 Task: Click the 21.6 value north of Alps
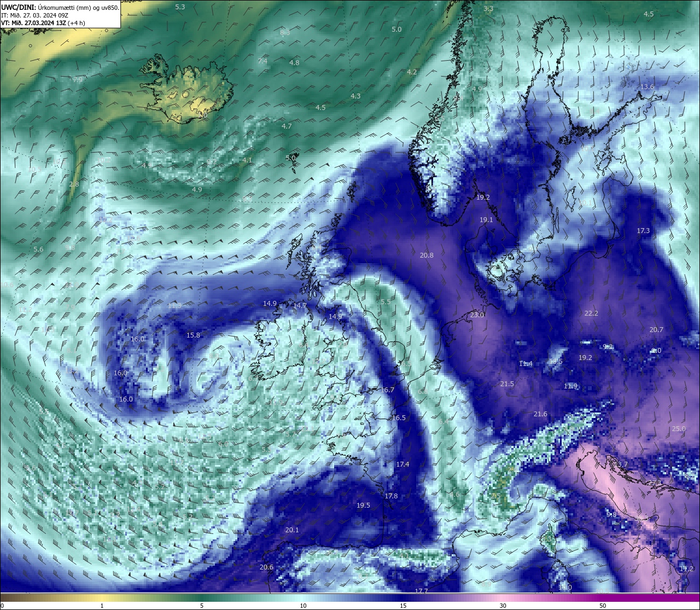point(540,414)
